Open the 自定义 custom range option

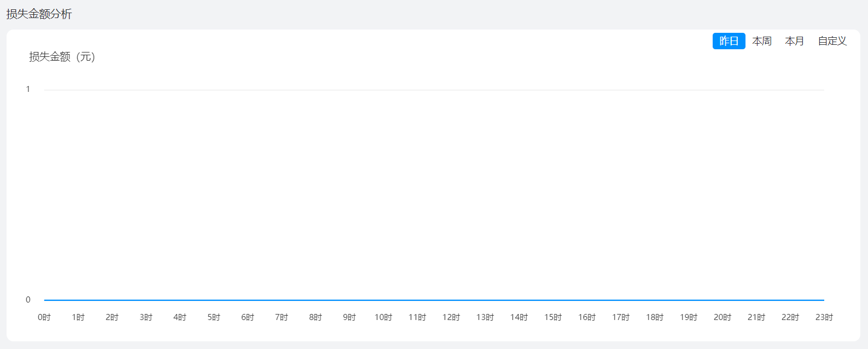click(x=832, y=41)
